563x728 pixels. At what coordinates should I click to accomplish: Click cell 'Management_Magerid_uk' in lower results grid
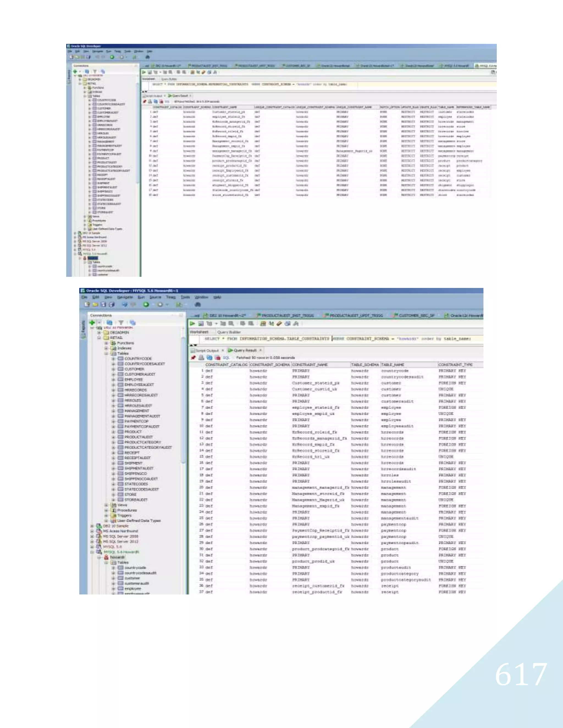click(318, 500)
